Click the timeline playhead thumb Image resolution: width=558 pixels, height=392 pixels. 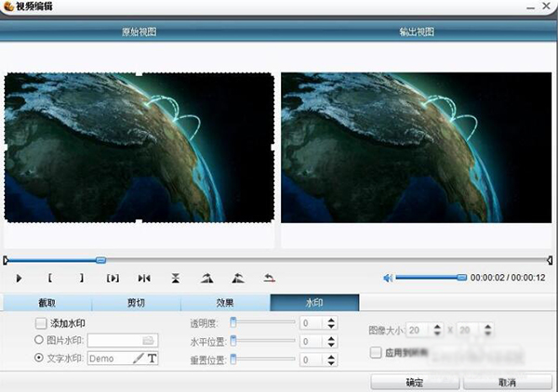pyautogui.click(x=101, y=260)
